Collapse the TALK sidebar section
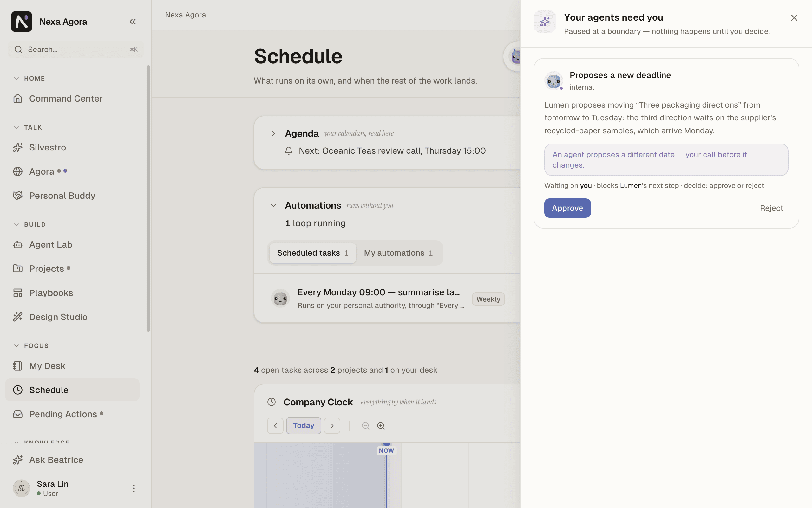The height and width of the screenshot is (508, 812). (16, 127)
